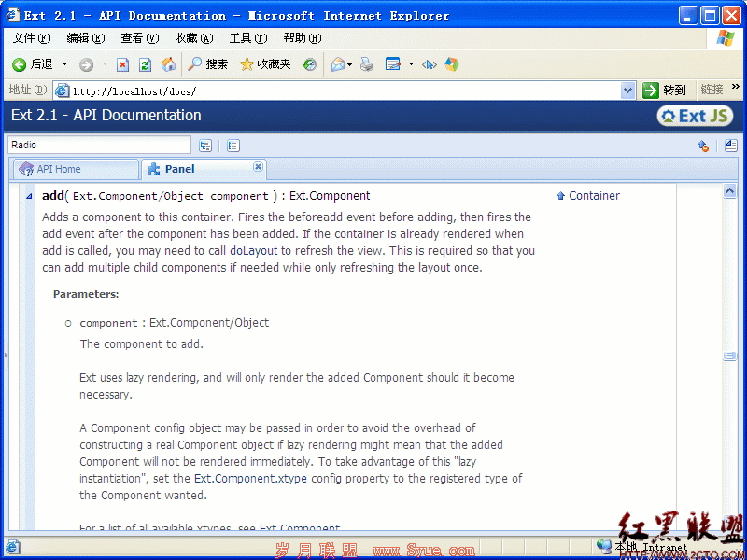Click the Windows flag throbber icon

point(726,38)
